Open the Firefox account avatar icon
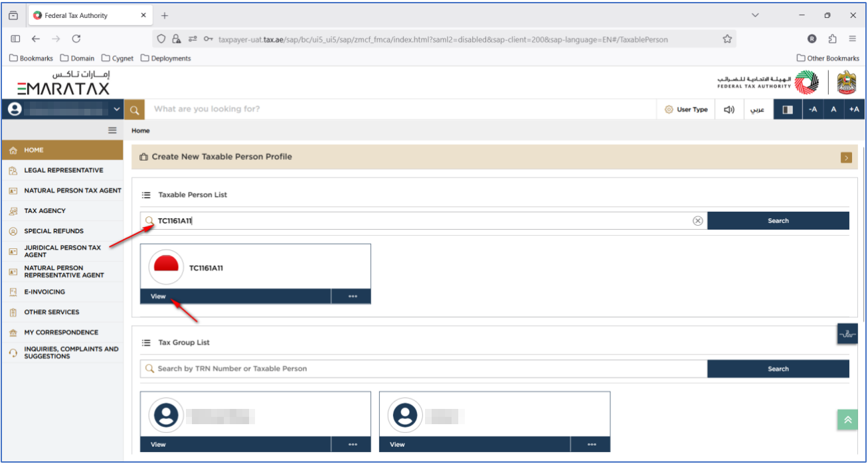The height and width of the screenshot is (464, 868). click(x=812, y=39)
